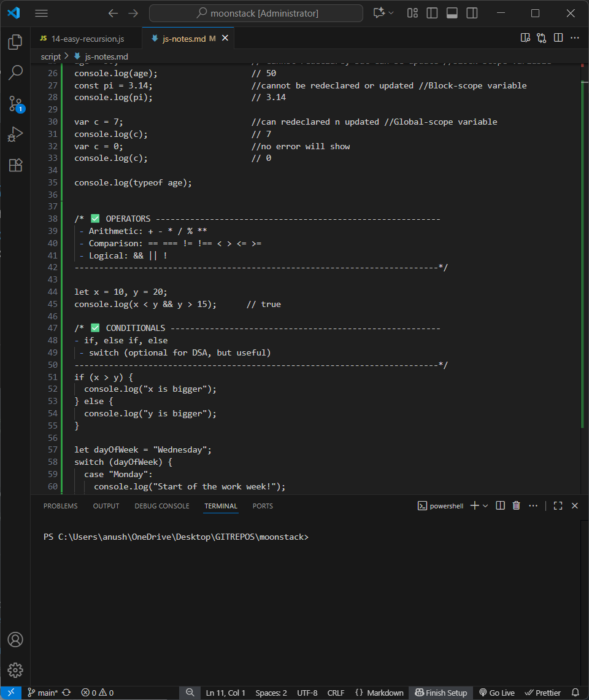Open a remote window from status bar
589x700 pixels.
(x=11, y=693)
